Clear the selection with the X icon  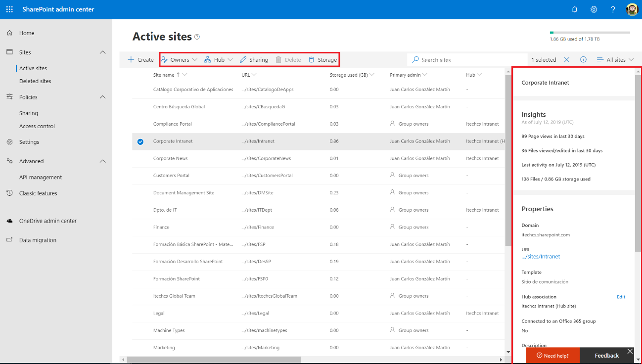pos(567,60)
